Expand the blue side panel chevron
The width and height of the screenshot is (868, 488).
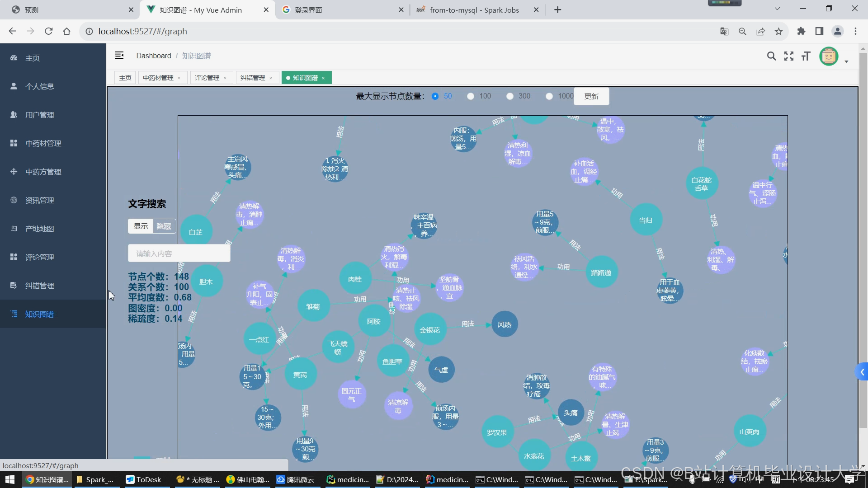(x=862, y=372)
